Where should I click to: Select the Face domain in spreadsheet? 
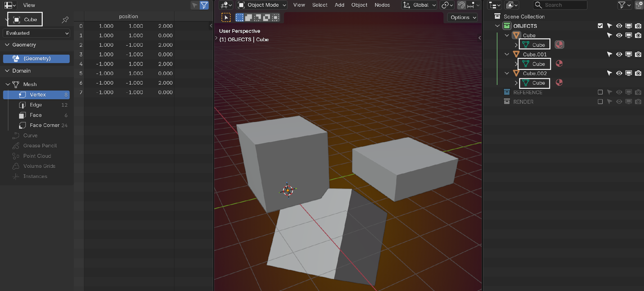click(36, 115)
